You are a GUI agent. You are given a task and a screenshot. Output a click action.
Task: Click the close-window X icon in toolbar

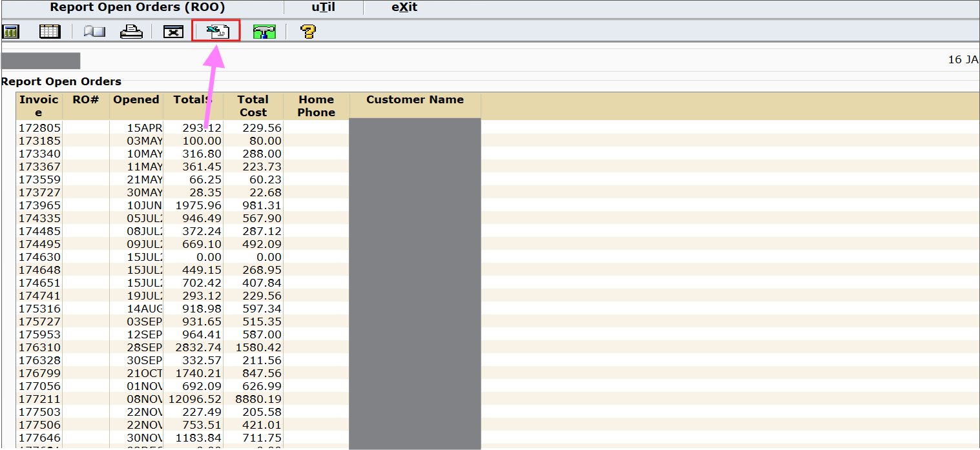173,32
